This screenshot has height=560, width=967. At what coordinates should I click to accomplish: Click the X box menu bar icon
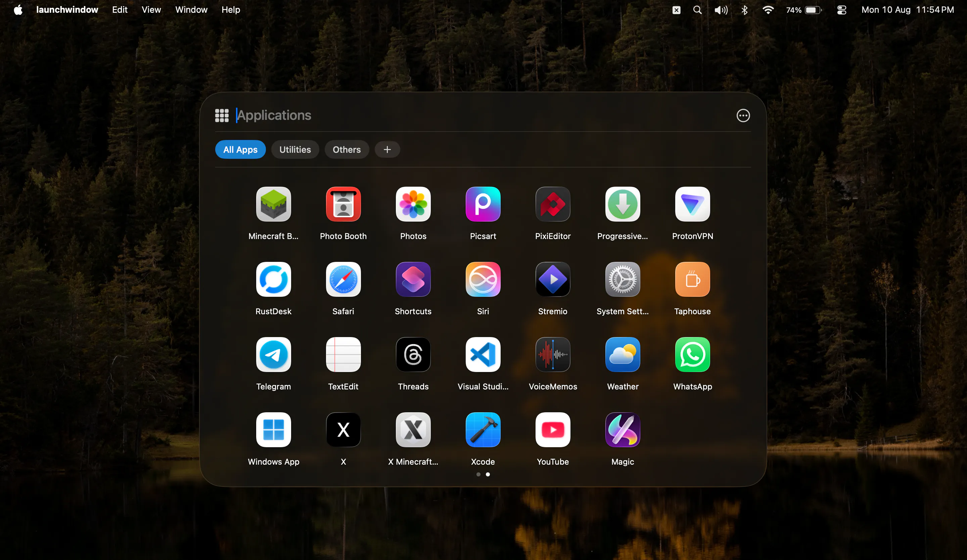click(676, 10)
